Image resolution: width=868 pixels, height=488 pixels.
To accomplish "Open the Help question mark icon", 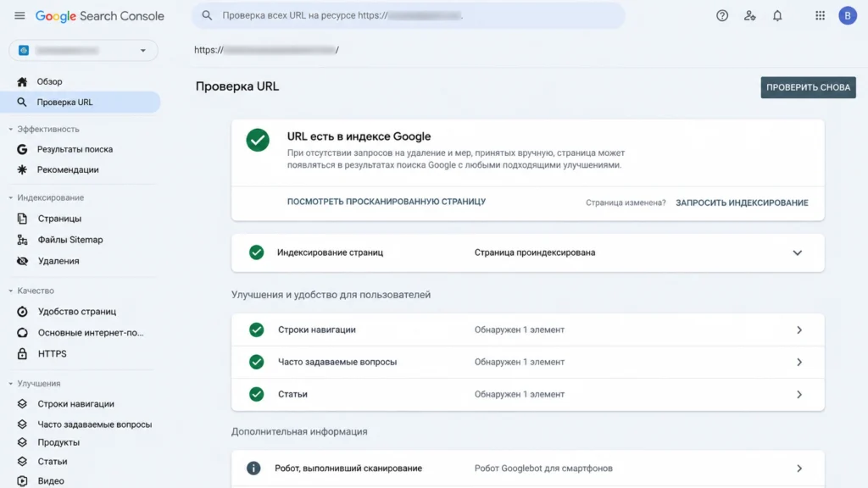I will [722, 15].
